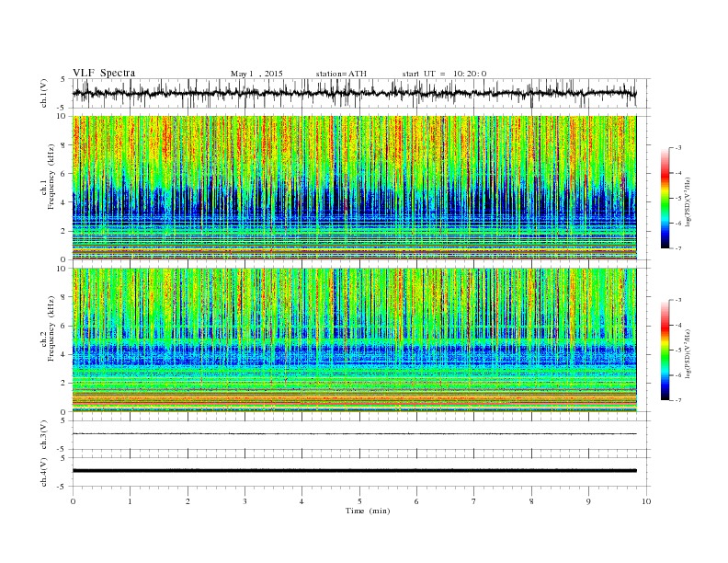
Task: Click the "5" tick on ch.1(V) axis
Action: pos(63,79)
